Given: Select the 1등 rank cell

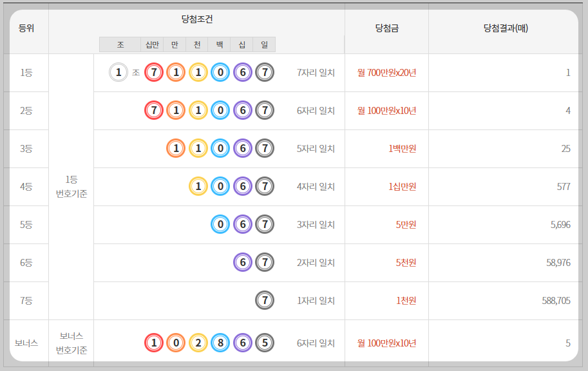Looking at the screenshot, I should pos(26,73).
